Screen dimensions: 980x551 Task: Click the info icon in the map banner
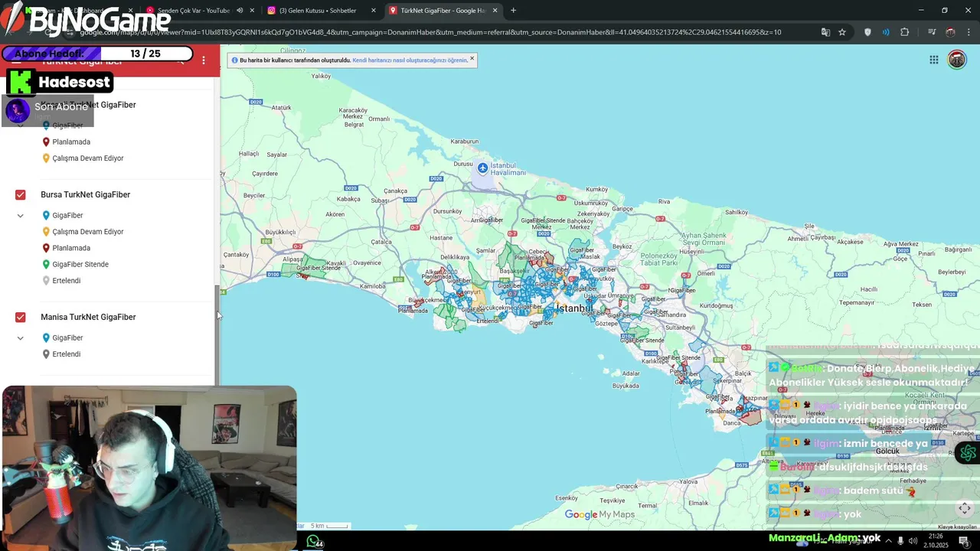pyautogui.click(x=235, y=60)
